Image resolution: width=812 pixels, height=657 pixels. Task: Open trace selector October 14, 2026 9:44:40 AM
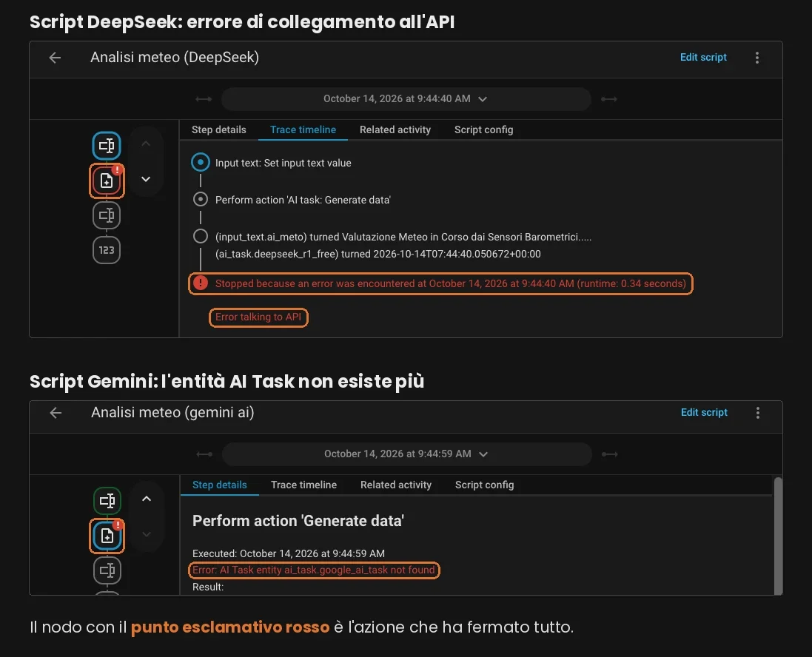[406, 99]
